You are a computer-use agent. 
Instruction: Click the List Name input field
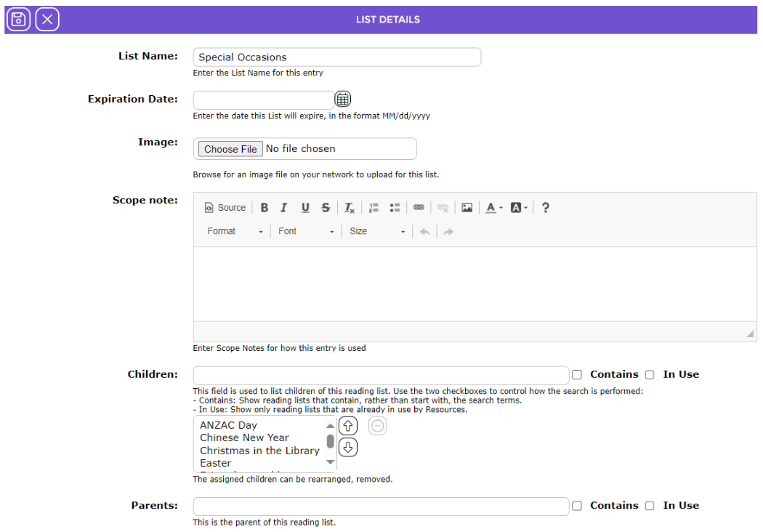[337, 57]
